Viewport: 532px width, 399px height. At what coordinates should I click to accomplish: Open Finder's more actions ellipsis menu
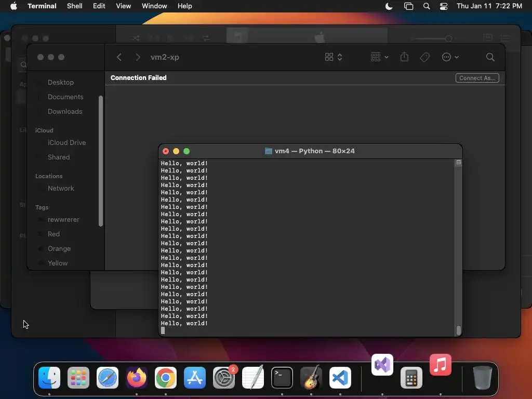[450, 57]
